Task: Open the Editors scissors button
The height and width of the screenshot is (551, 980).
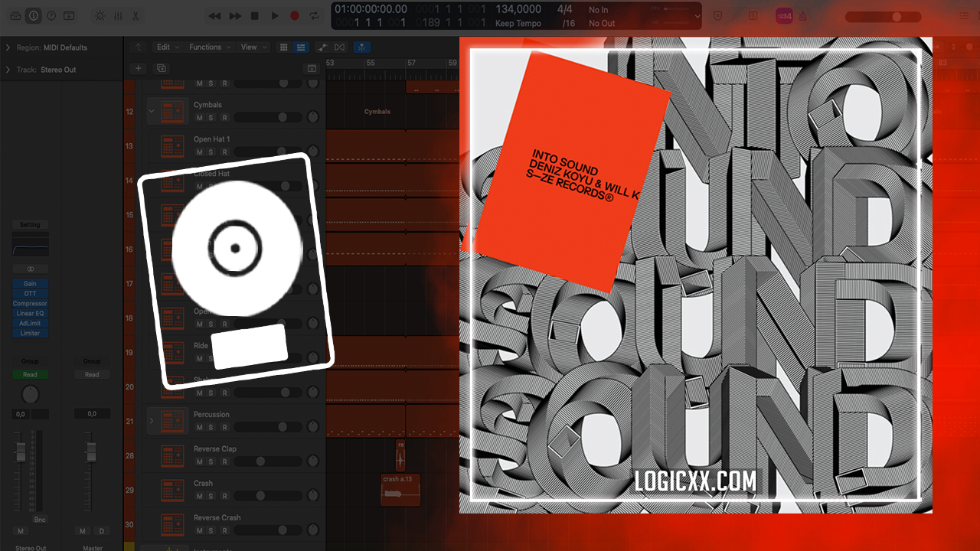Action: coord(136,15)
